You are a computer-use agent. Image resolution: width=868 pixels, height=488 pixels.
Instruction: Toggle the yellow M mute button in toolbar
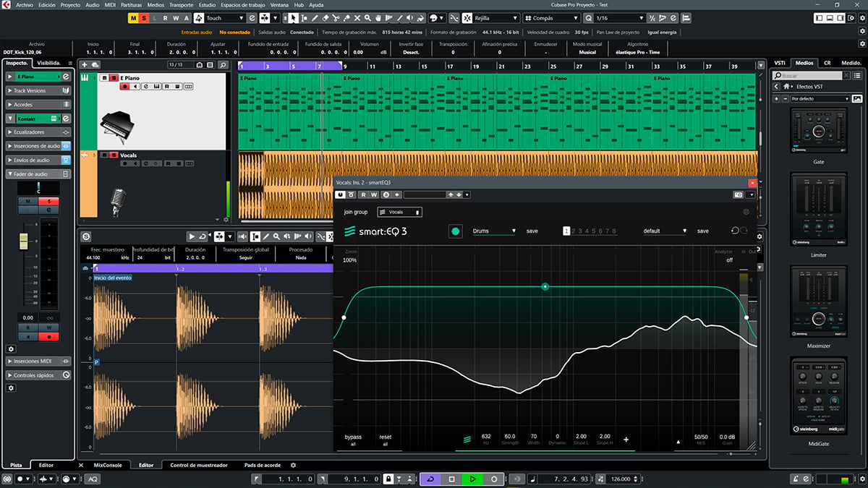(133, 17)
